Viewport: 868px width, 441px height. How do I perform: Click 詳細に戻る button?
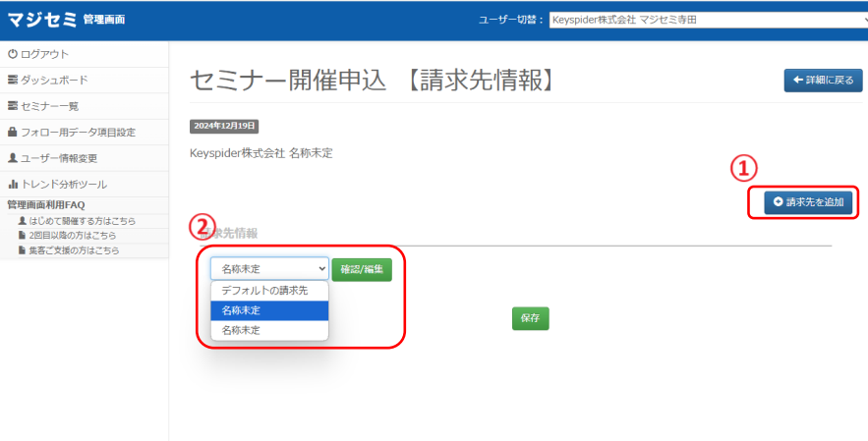(824, 81)
